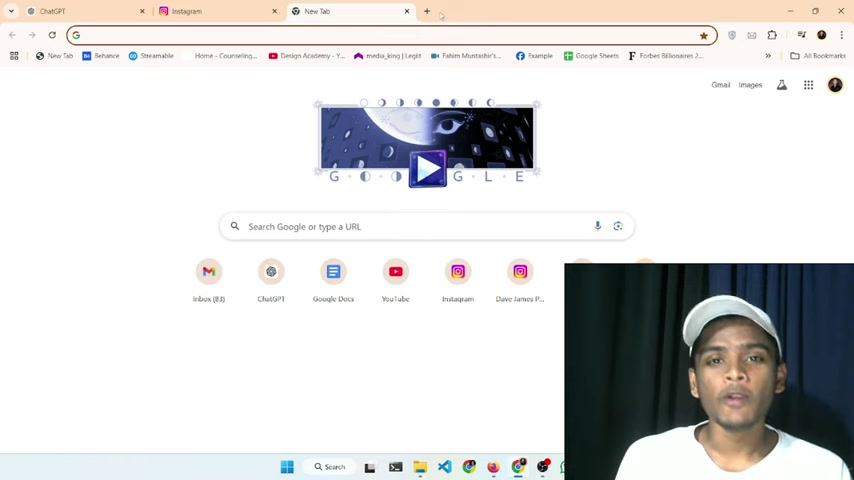Open the bookmarks bar apps grid icon

(14, 56)
